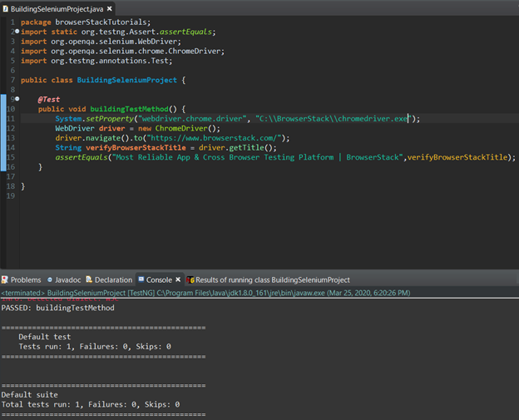The width and height of the screenshot is (519, 420).
Task: Click driver.getTitle() call on line 14
Action: pyautogui.click(x=236, y=147)
